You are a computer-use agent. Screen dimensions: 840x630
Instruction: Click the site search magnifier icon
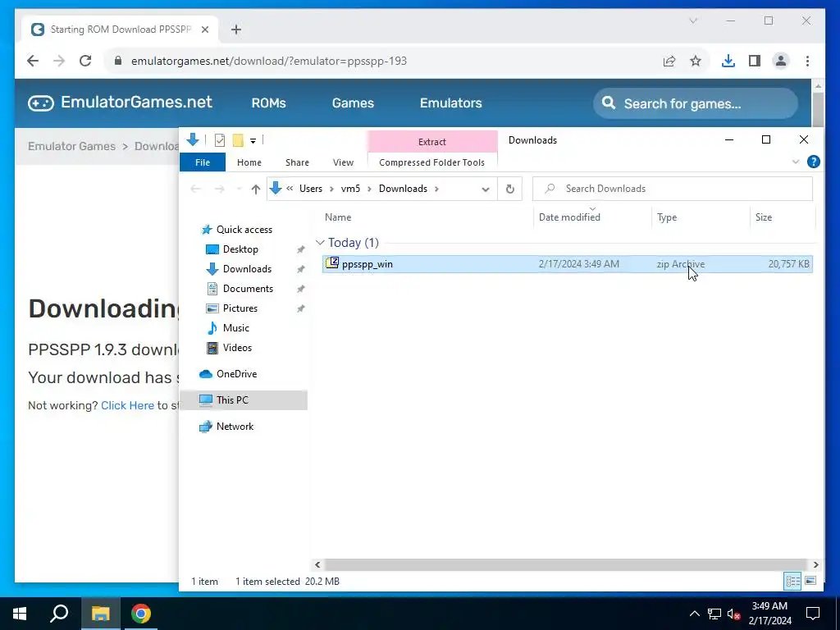pyautogui.click(x=609, y=103)
